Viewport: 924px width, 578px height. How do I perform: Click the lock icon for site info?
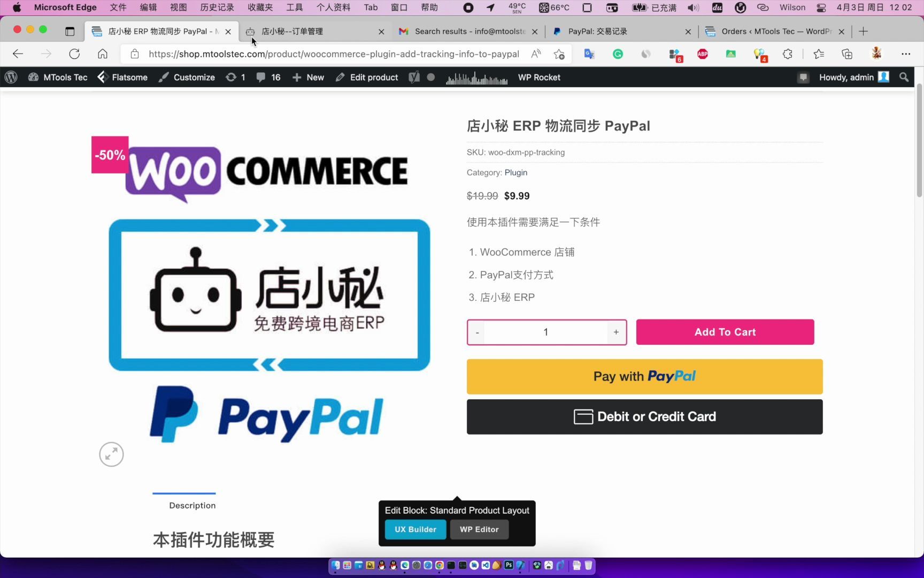(x=135, y=54)
